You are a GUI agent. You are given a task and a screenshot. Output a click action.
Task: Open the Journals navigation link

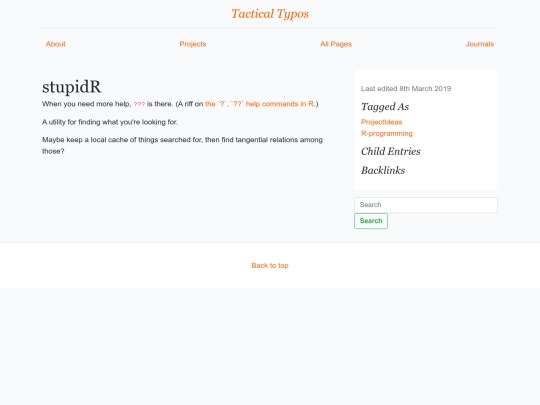coord(480,44)
